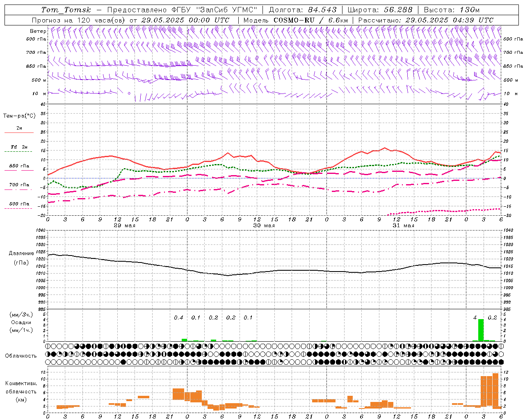Click the 4 mm precipitation value label
This screenshot has width=525, height=420.
point(475,317)
